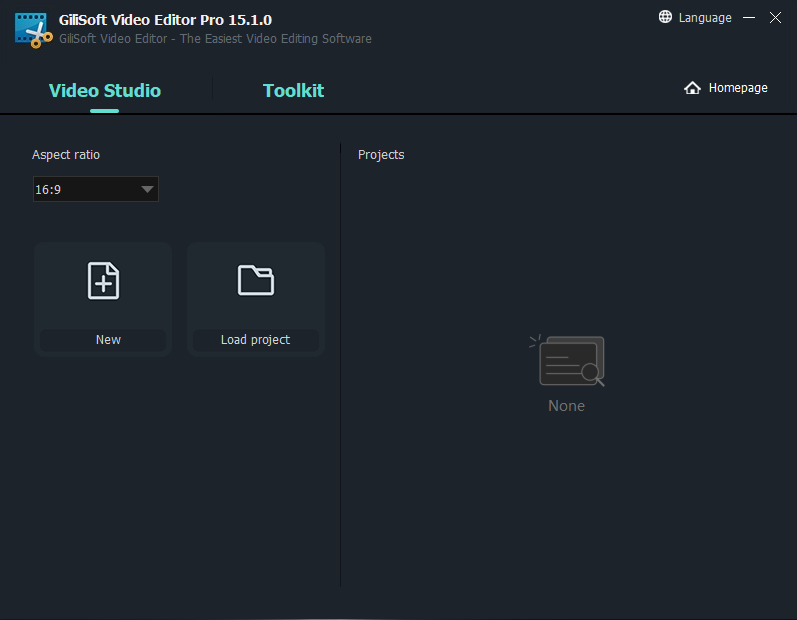The height and width of the screenshot is (620, 797).
Task: Click the empty projects None icon
Action: coord(567,360)
